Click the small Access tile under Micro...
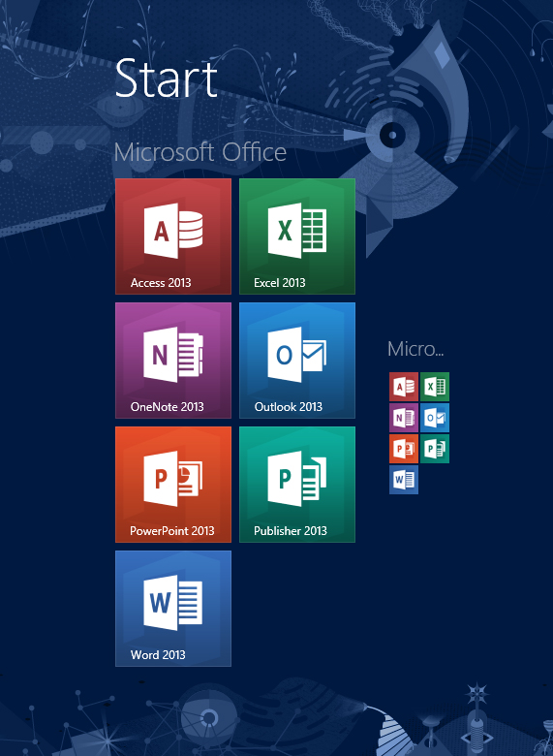The height and width of the screenshot is (756, 553). pyautogui.click(x=404, y=387)
